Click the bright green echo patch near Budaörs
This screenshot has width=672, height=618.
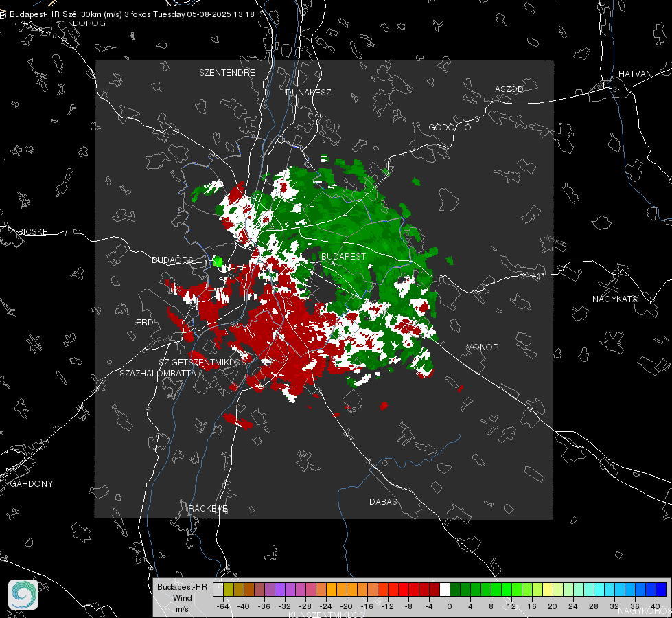click(218, 262)
